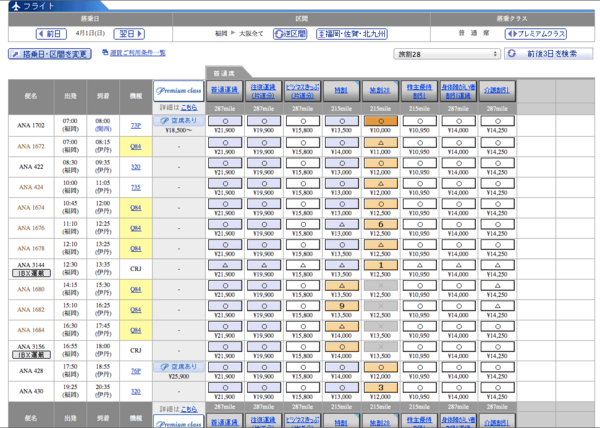The height and width of the screenshot is (428, 600).
Task: Select ANA 422 株主優待割引 seat at ¥10,950
Action: point(419,163)
